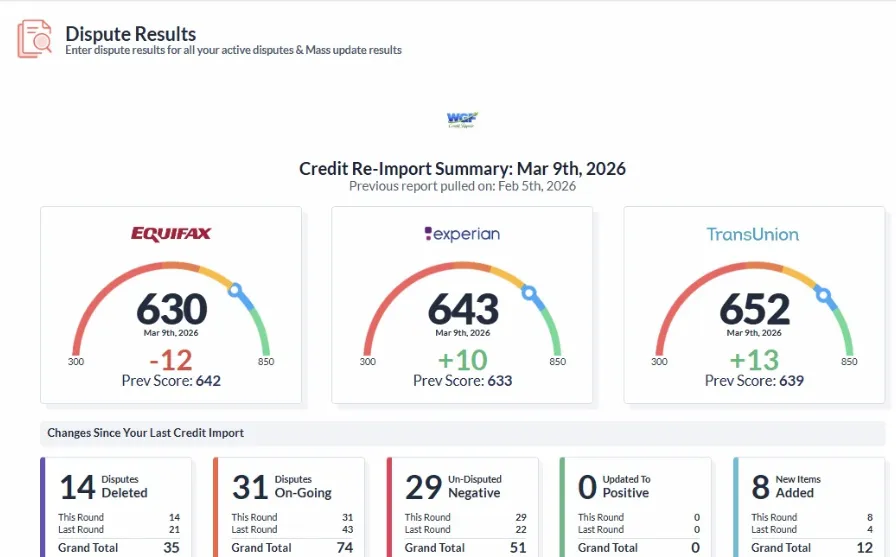Click the Dispute Results heading

click(x=130, y=34)
